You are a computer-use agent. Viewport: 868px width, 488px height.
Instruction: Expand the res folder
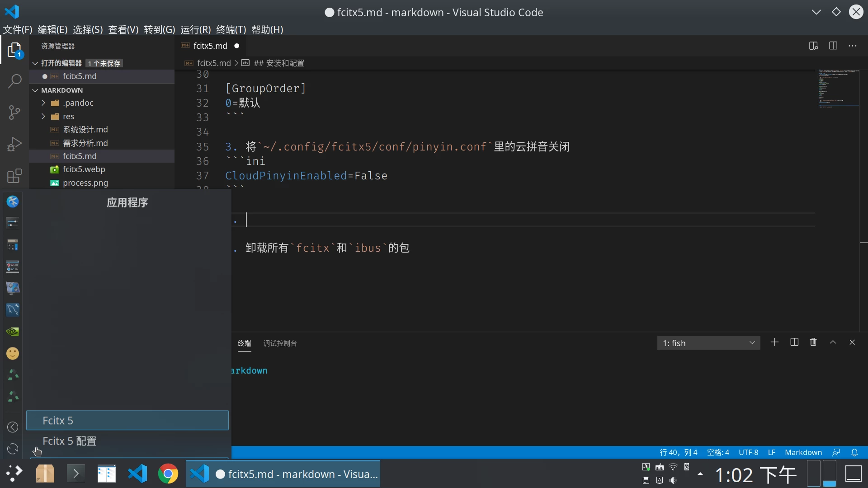(x=43, y=116)
